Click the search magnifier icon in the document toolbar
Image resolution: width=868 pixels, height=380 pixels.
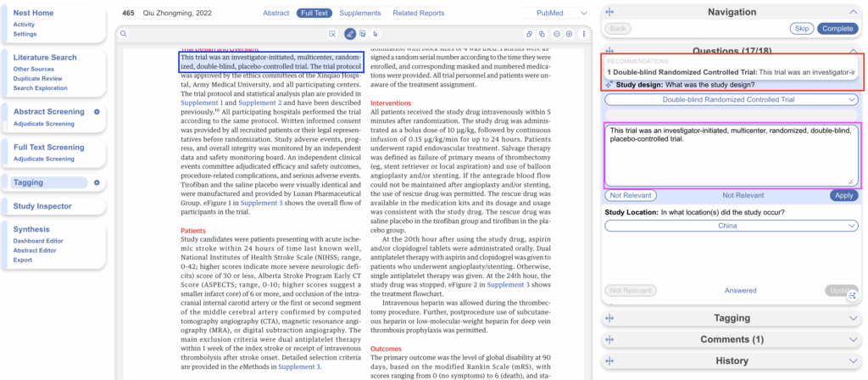point(124,34)
